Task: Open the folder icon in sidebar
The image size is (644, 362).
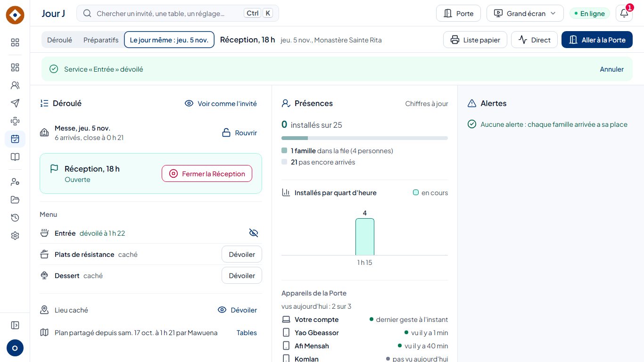Action: tap(15, 200)
